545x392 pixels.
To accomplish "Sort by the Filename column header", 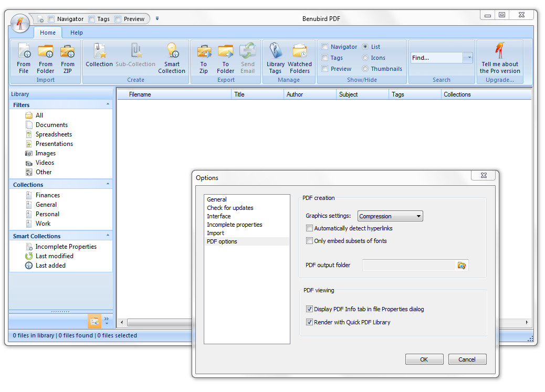I will pyautogui.click(x=174, y=94).
